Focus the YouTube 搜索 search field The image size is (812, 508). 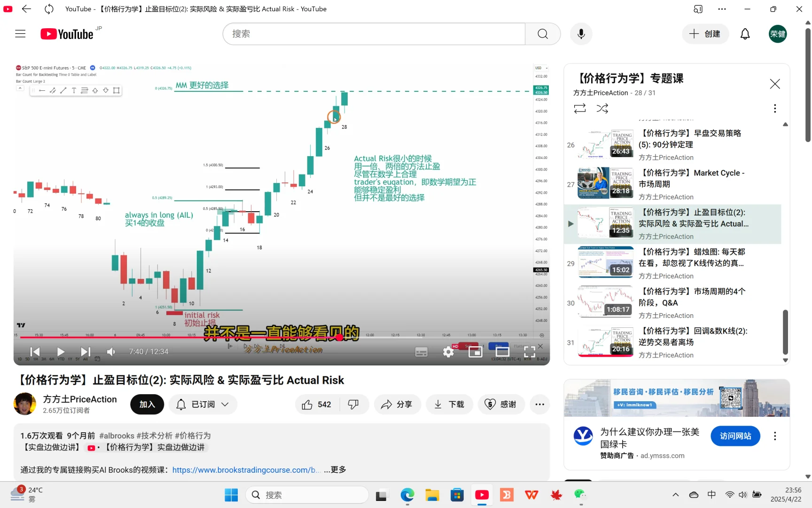[x=374, y=34]
